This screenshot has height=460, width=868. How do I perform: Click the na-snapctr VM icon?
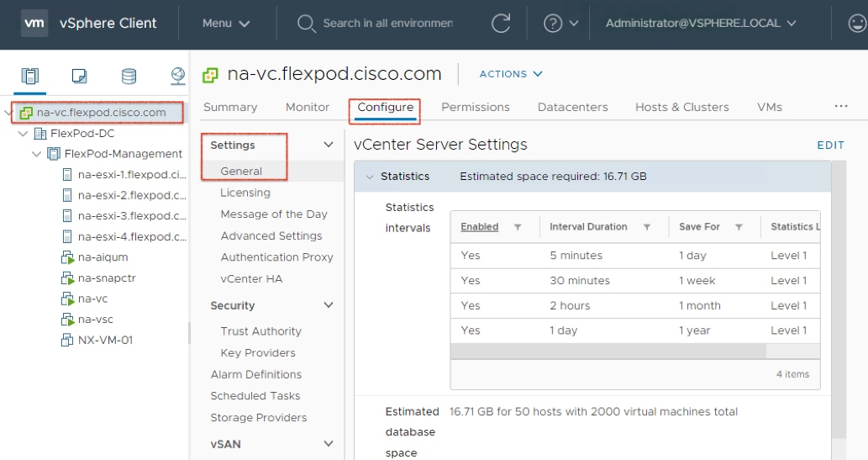pos(67,278)
